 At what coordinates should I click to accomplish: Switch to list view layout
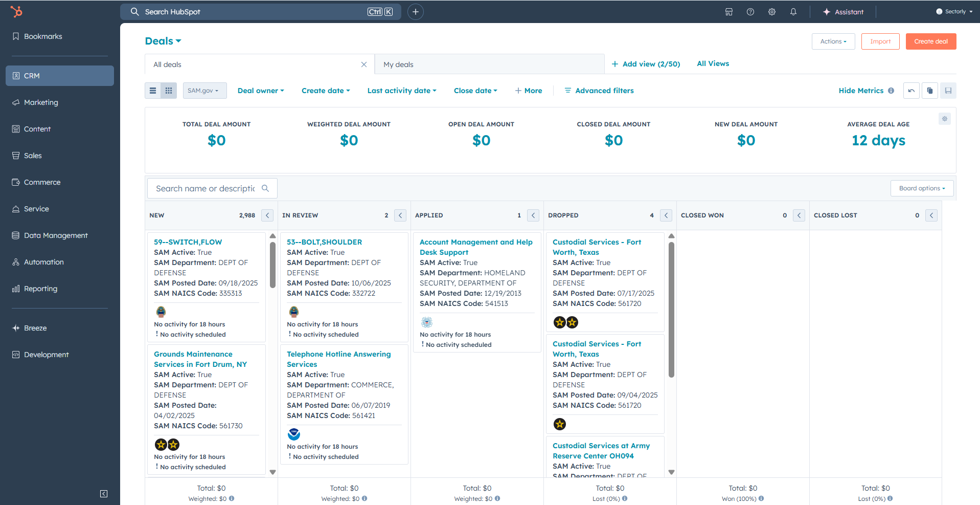pos(153,91)
